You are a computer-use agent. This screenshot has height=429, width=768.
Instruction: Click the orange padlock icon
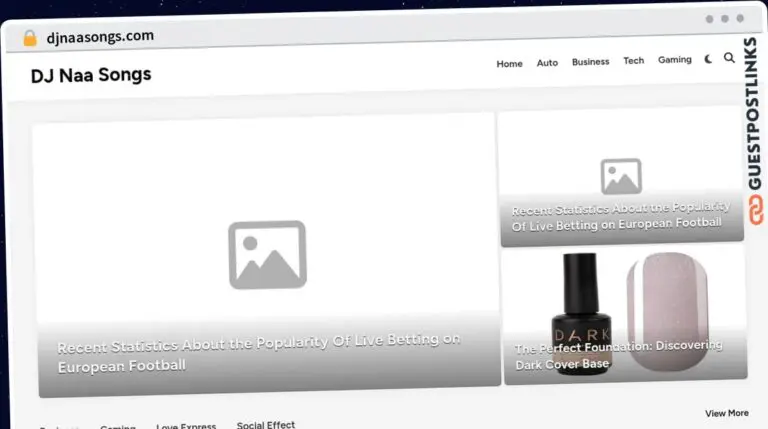tap(30, 38)
